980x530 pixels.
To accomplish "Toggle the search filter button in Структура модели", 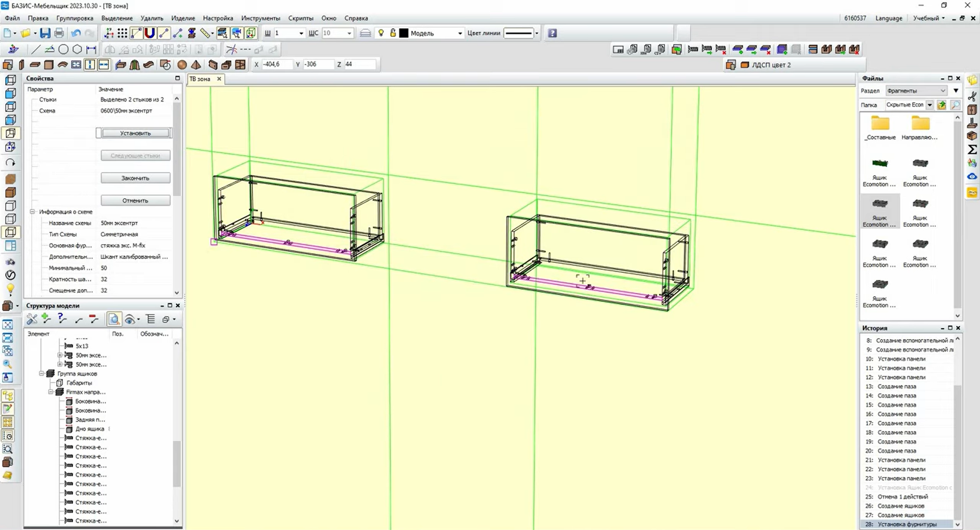I will point(114,319).
